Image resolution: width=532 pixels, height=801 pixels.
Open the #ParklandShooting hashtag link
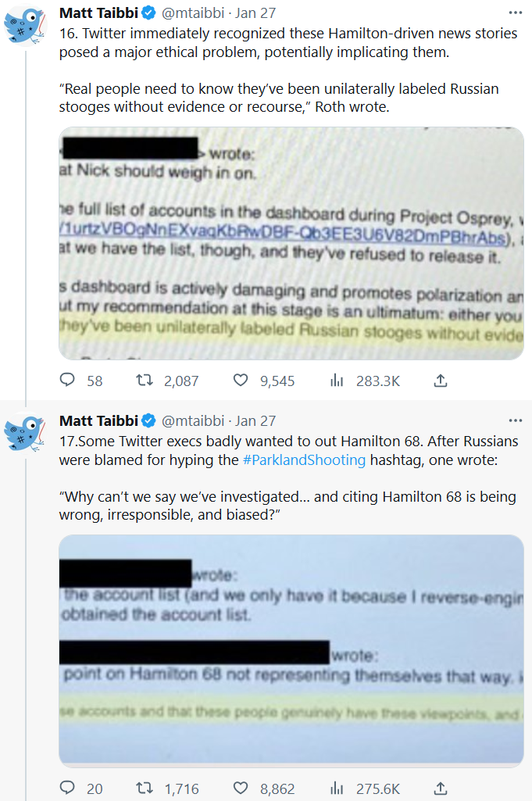click(x=304, y=460)
